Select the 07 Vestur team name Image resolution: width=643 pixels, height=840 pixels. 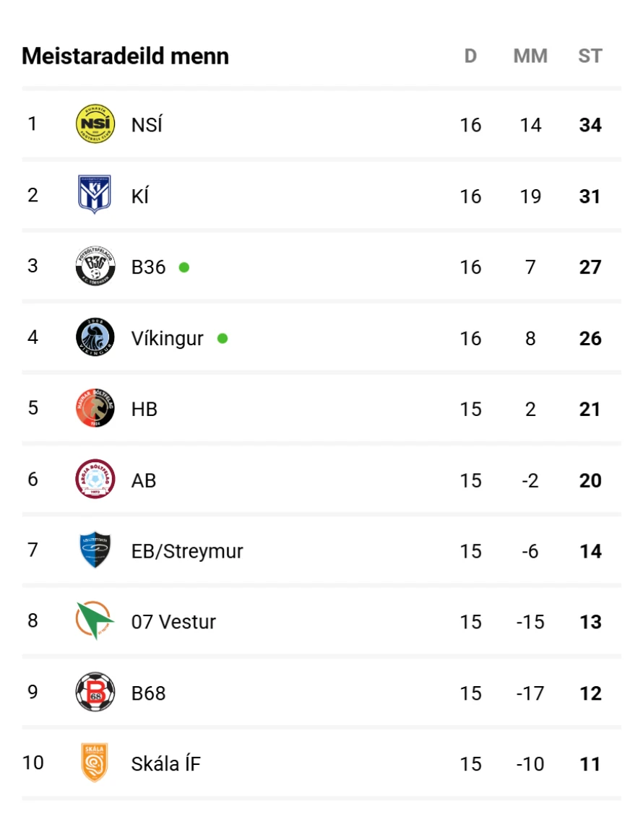tap(173, 622)
